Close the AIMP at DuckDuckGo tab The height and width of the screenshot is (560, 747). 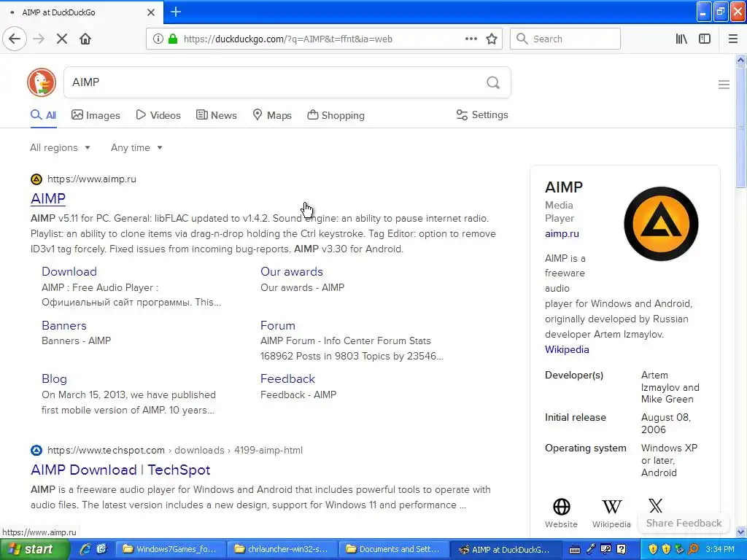tap(150, 12)
